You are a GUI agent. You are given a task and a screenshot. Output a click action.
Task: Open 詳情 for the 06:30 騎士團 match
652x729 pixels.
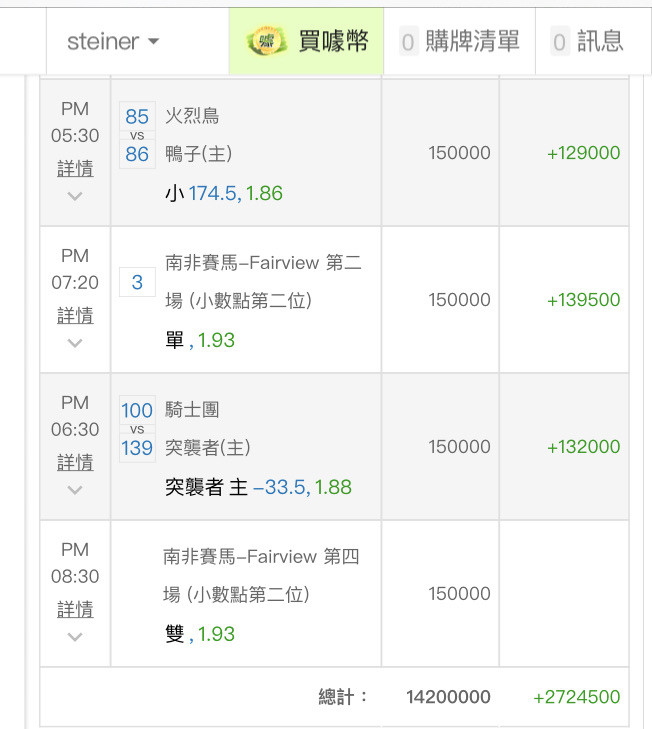pyautogui.click(x=75, y=462)
